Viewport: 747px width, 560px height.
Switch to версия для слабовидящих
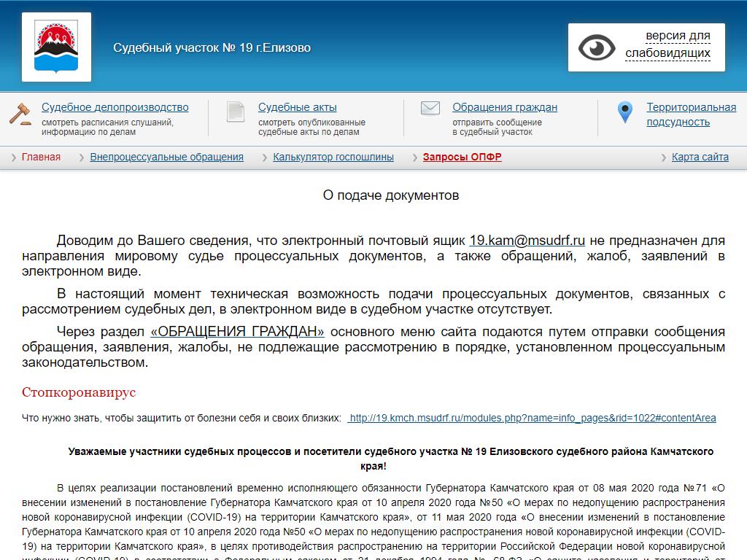tap(667, 44)
